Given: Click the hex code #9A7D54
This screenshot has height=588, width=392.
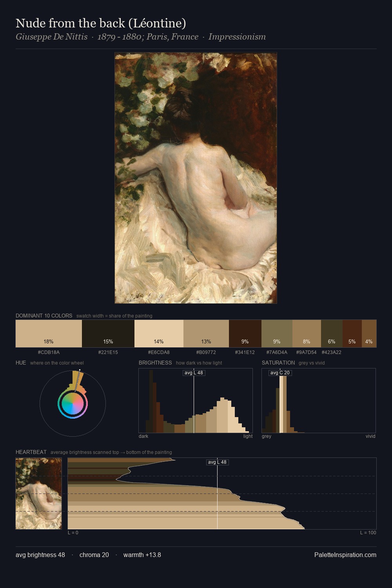Looking at the screenshot, I should tap(307, 352).
